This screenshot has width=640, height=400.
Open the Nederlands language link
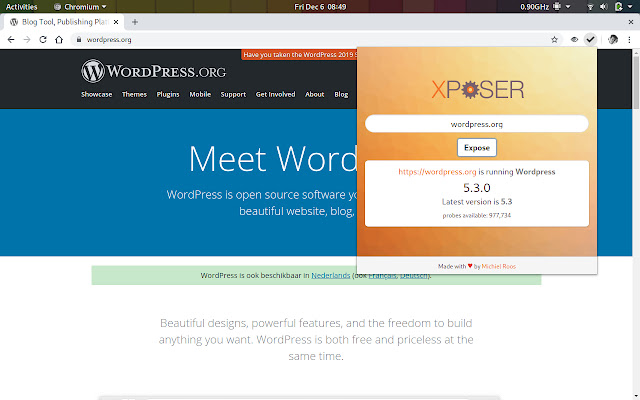331,276
